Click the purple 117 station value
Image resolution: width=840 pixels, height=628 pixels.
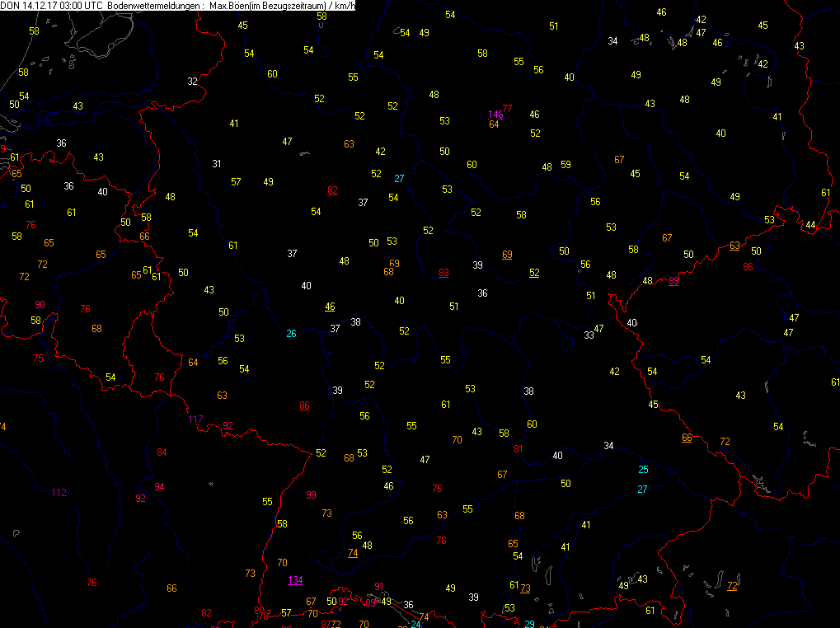[x=195, y=419]
